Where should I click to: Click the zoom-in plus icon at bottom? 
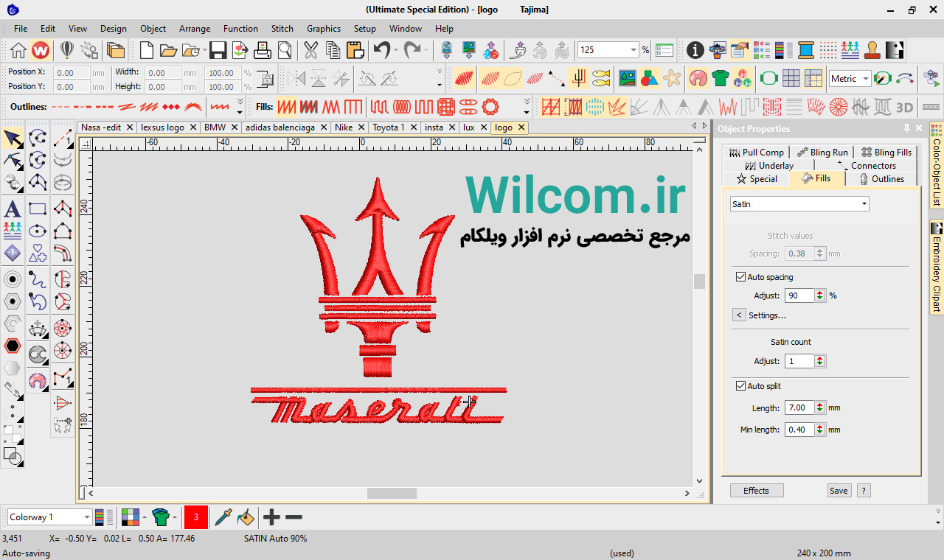pos(271,517)
